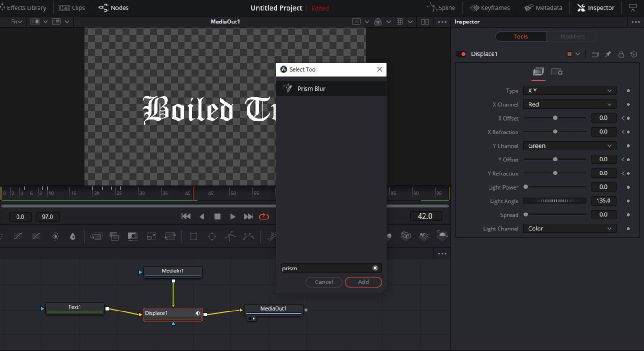Adjust the X Offset slider handle
The image size is (644, 351).
click(555, 118)
